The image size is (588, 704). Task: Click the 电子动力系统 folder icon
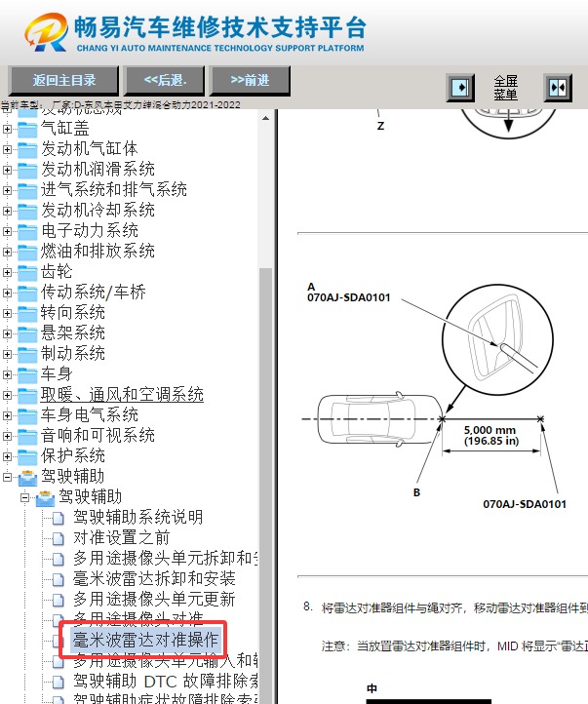27,232
